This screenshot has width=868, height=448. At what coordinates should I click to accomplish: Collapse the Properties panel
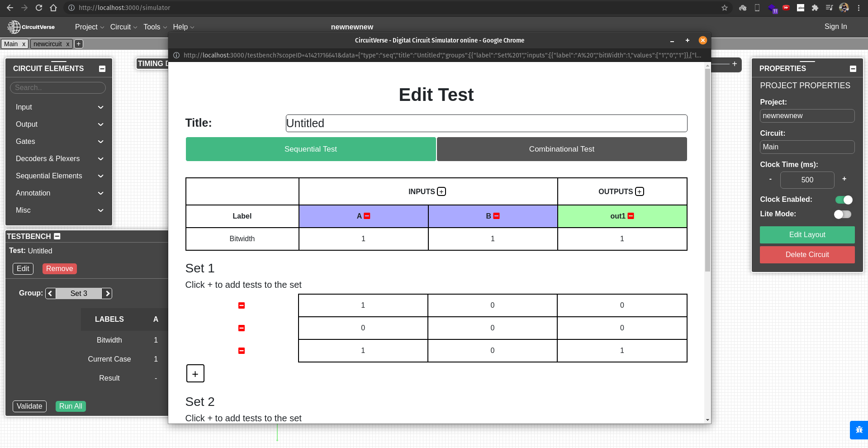[x=853, y=68]
